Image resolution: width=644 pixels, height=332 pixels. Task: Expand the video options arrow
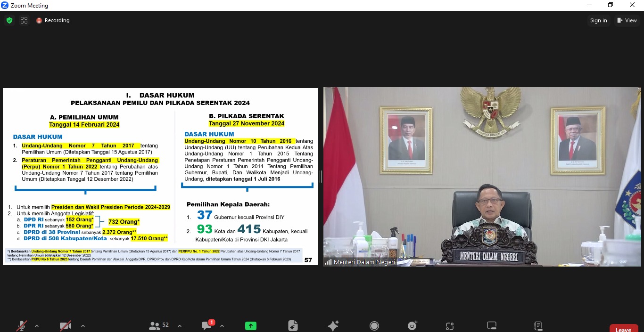[83, 325]
